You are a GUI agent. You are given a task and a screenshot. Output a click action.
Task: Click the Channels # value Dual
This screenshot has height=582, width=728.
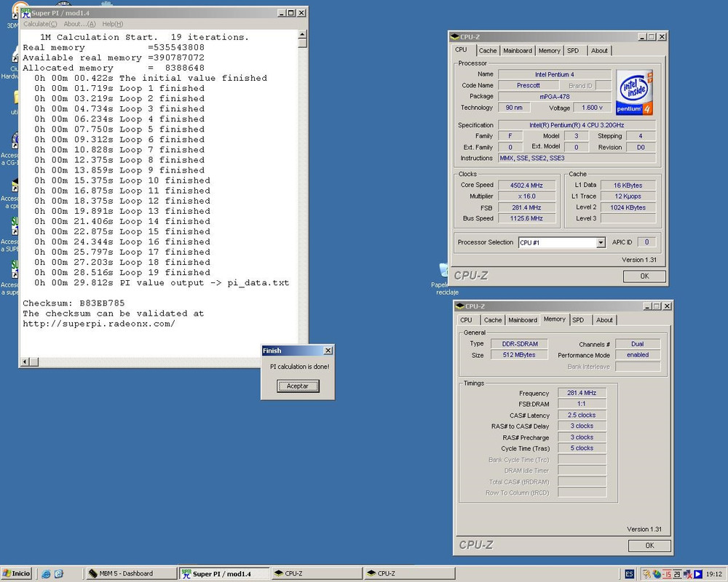point(638,344)
